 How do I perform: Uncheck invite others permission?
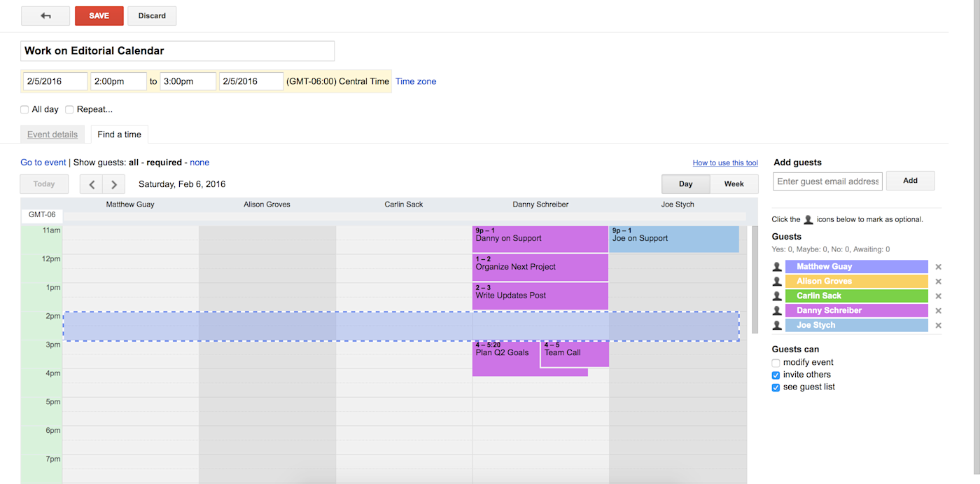tap(776, 375)
